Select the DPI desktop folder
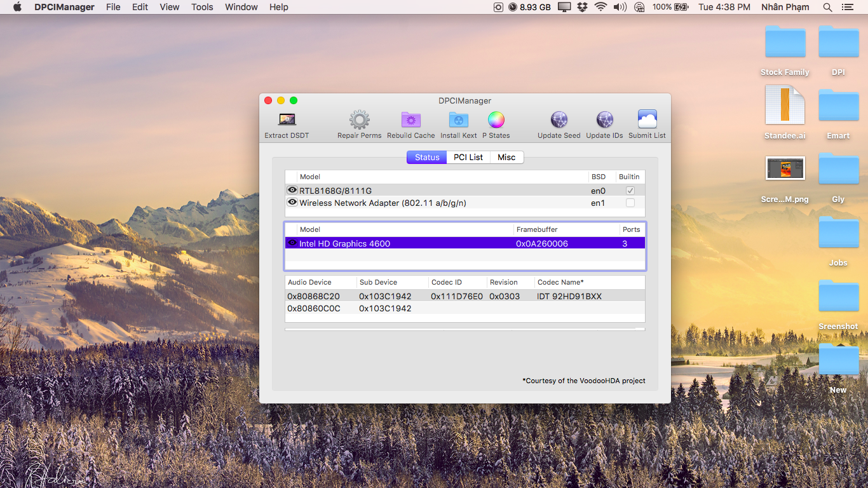Screen dimensions: 868x488 point(839,42)
